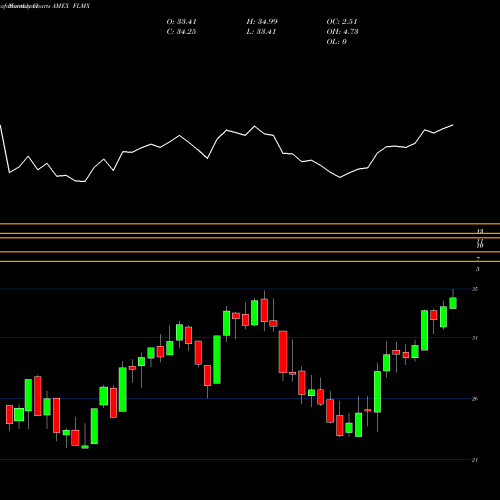
Task: Click the last green candlestick at far right
Action: point(453,303)
